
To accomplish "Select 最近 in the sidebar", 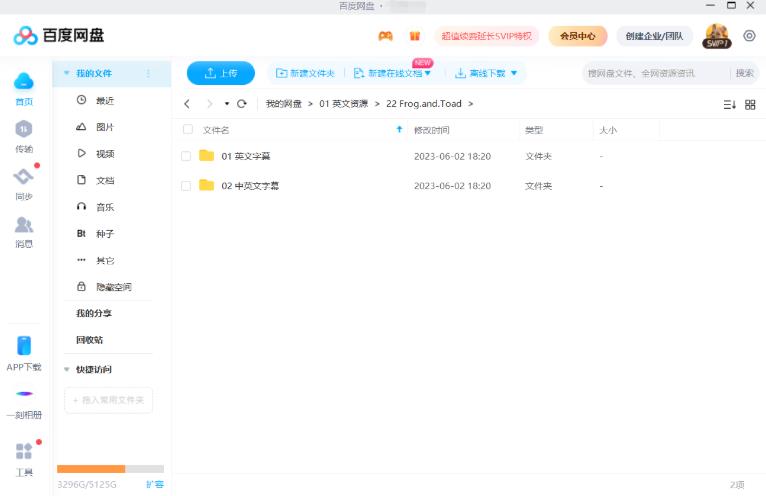I will 105,100.
